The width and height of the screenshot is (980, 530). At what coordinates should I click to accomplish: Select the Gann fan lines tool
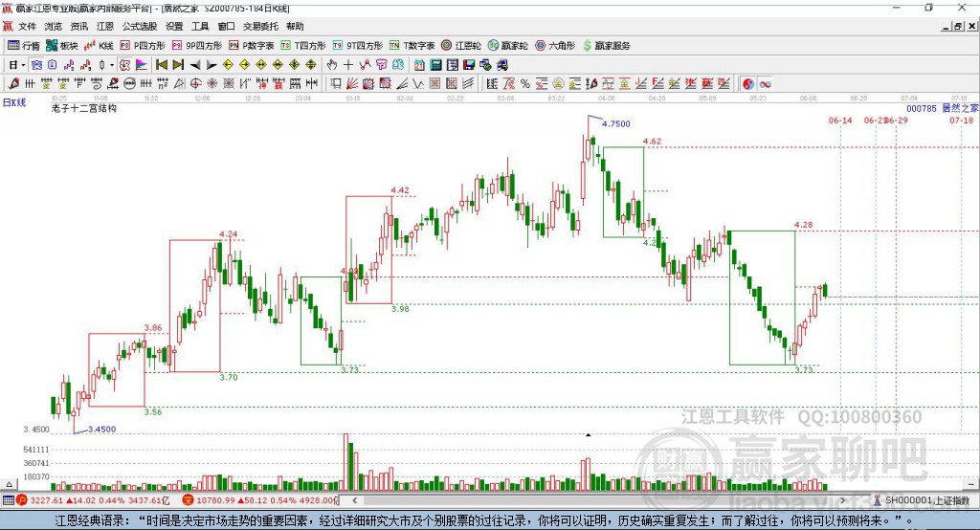tap(352, 84)
